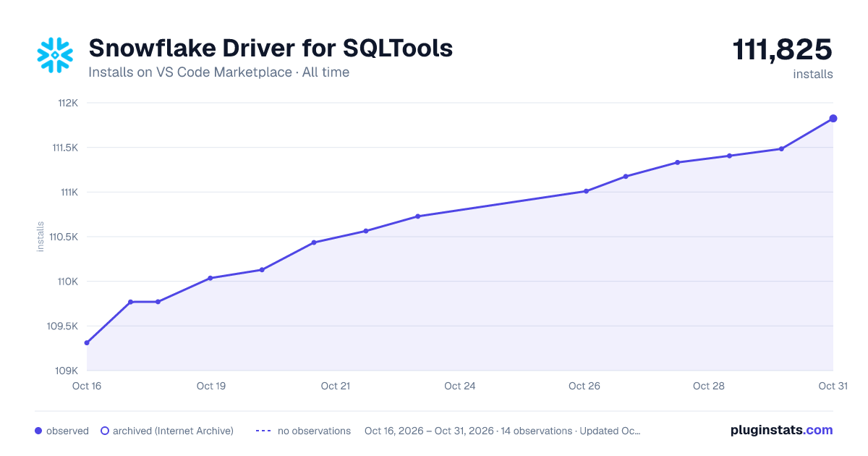The height and width of the screenshot is (456, 868).
Task: Click the archived (Internet Archive) legend marker
Action: click(104, 431)
